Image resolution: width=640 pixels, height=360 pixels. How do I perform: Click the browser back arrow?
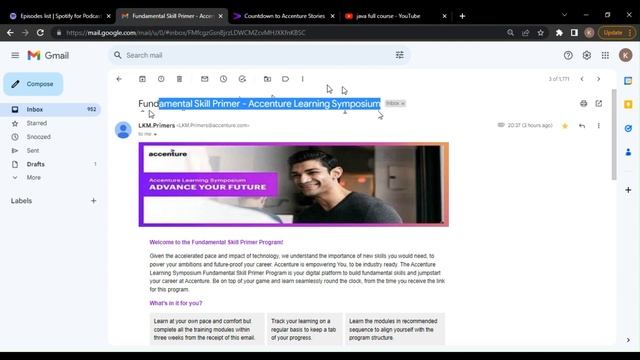(x=10, y=33)
